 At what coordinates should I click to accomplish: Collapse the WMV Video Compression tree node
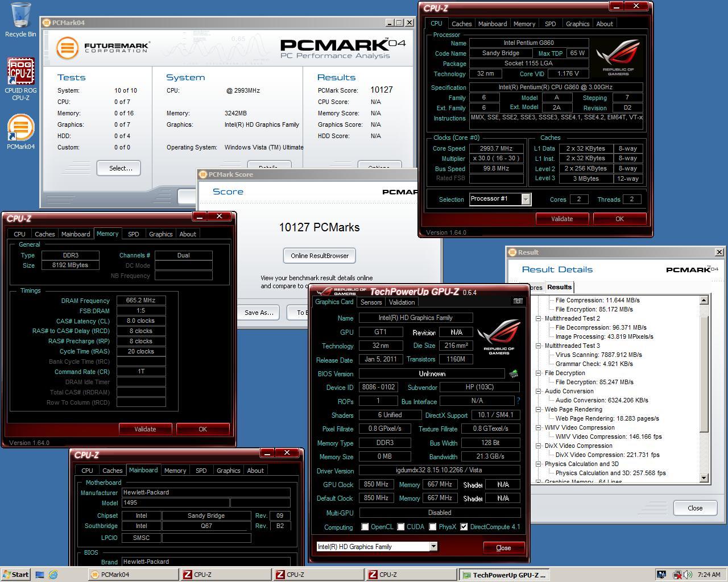(538, 427)
